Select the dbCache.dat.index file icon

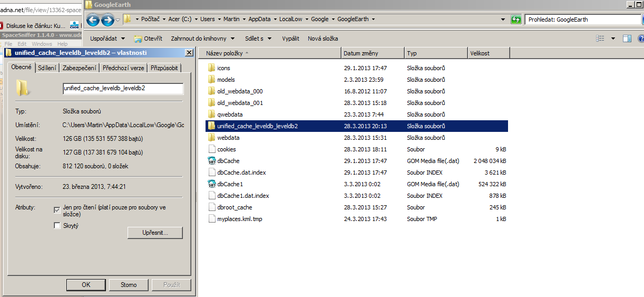212,173
